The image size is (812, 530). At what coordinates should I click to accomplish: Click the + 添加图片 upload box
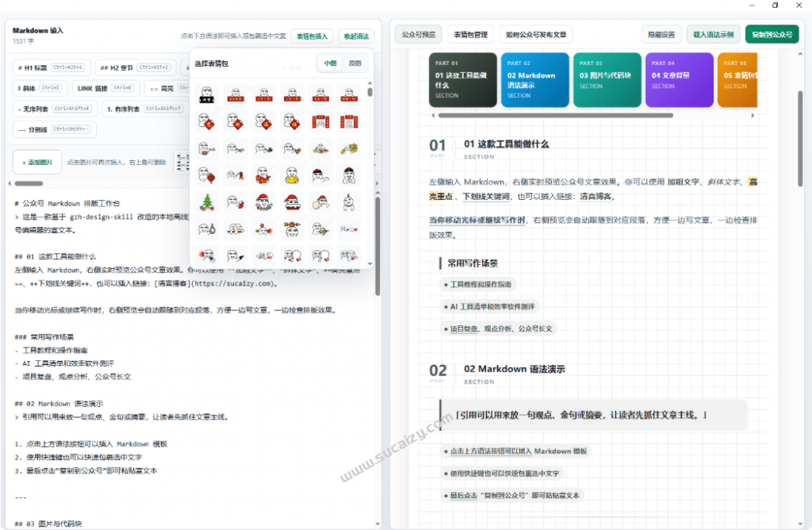[37, 162]
